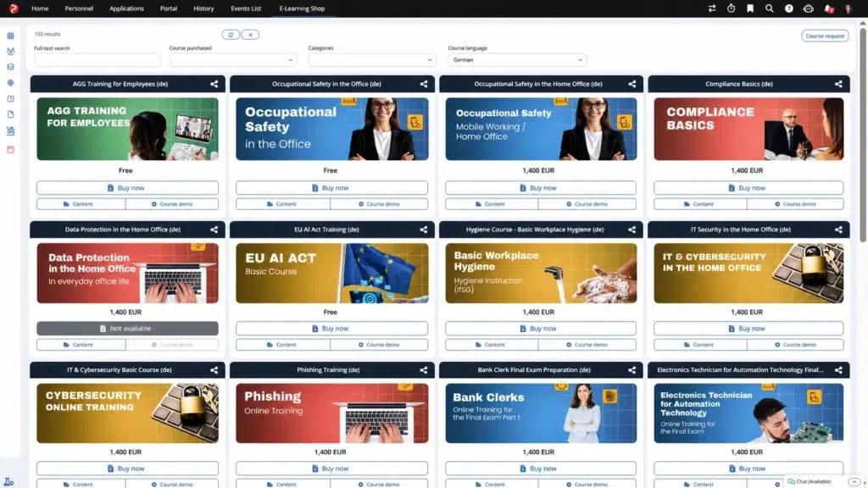Screen dimensions: 868x488
Task: Share Data Protection in the Home Office course
Action: pyautogui.click(x=214, y=230)
